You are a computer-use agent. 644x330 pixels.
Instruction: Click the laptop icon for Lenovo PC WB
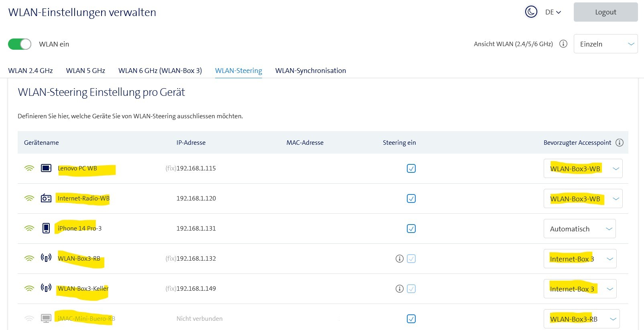coord(46,168)
